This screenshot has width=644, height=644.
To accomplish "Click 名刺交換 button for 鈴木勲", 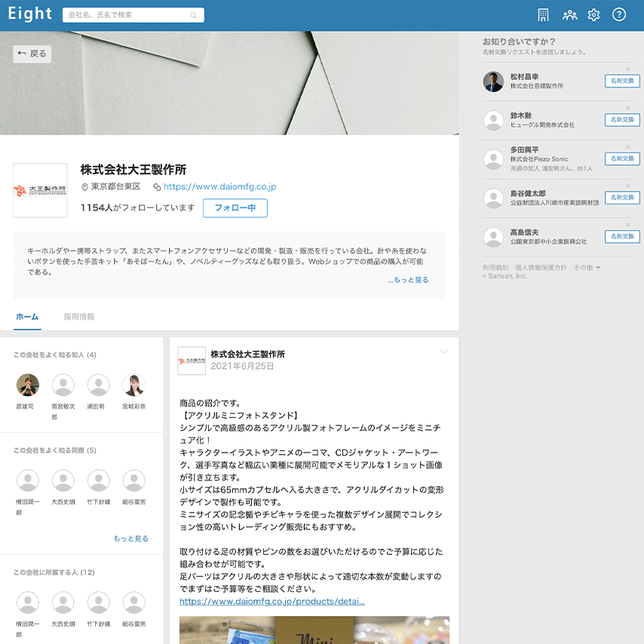I will [x=622, y=120].
